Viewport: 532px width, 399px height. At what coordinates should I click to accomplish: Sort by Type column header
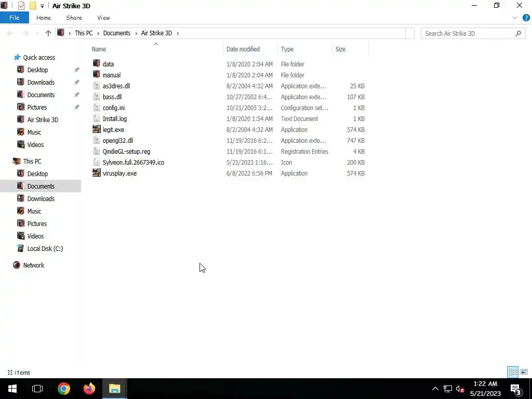point(287,49)
